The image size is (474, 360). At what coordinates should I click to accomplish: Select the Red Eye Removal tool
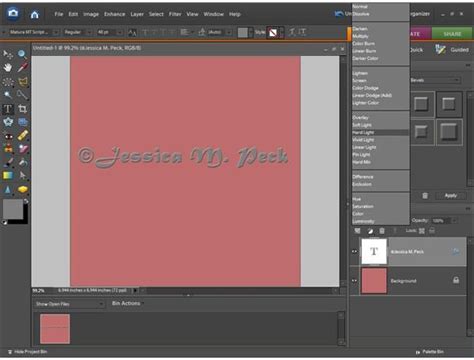pos(8,136)
